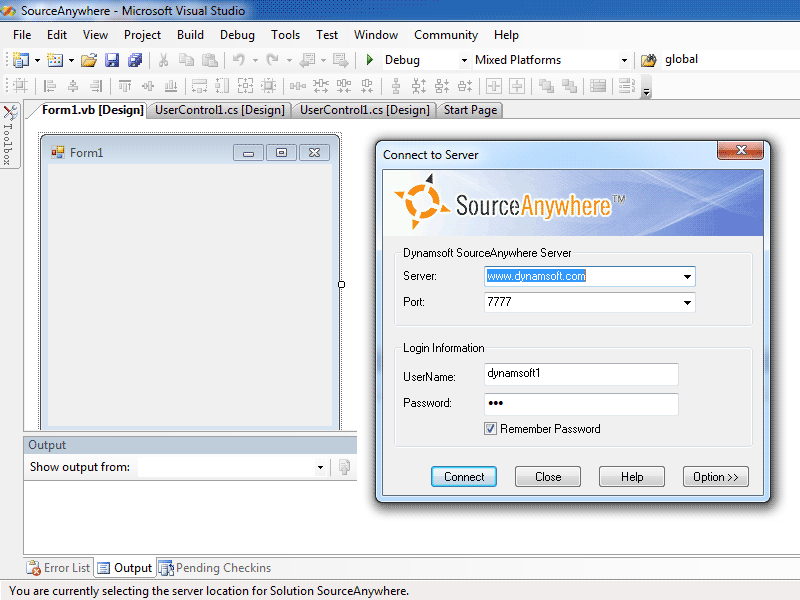The image size is (800, 600).
Task: Click the Find in Files icon near global
Action: [x=648, y=59]
